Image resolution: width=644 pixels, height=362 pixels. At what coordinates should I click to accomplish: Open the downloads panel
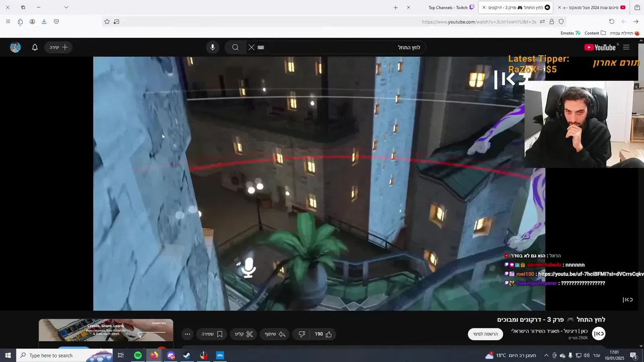click(x=44, y=22)
